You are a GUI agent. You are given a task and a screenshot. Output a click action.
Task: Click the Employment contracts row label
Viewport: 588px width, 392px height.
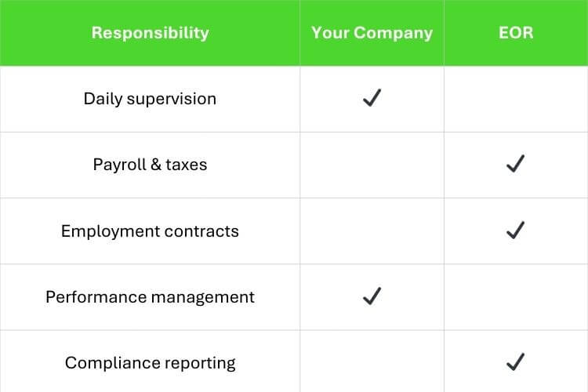(x=150, y=231)
